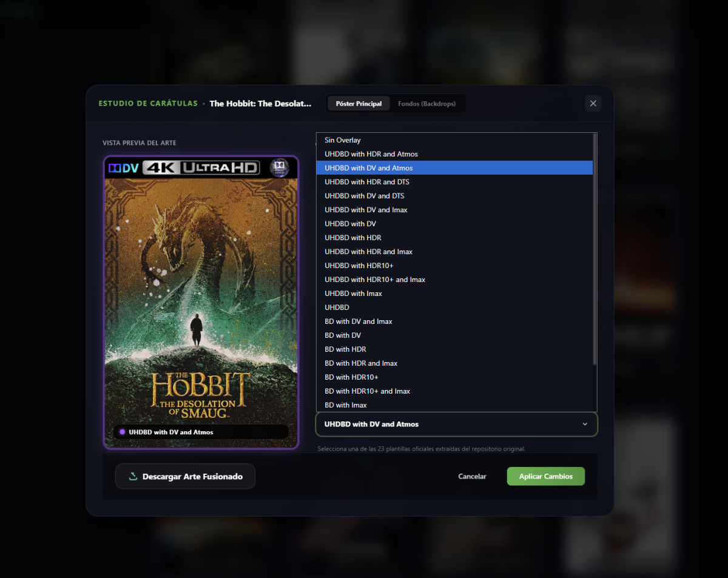Pick the UHDBD with Imax option
This screenshot has height=578, width=728.
[454, 294]
